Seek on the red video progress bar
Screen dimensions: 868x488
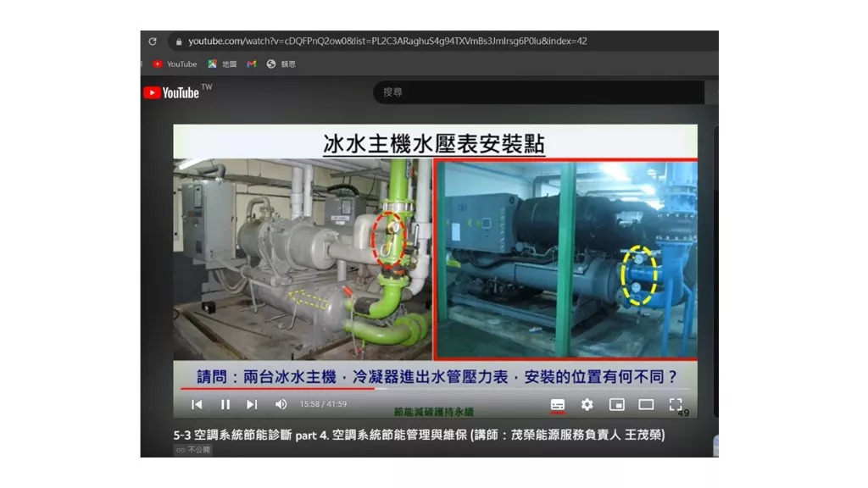[x=435, y=389]
